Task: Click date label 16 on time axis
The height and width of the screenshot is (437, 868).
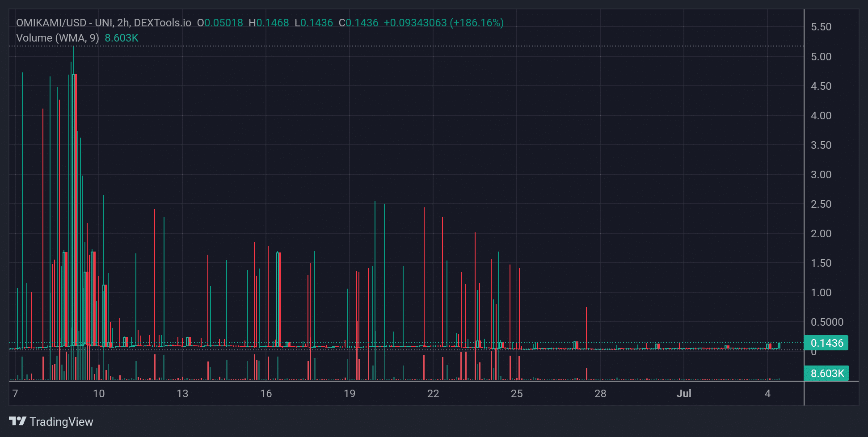Action: pyautogui.click(x=266, y=394)
